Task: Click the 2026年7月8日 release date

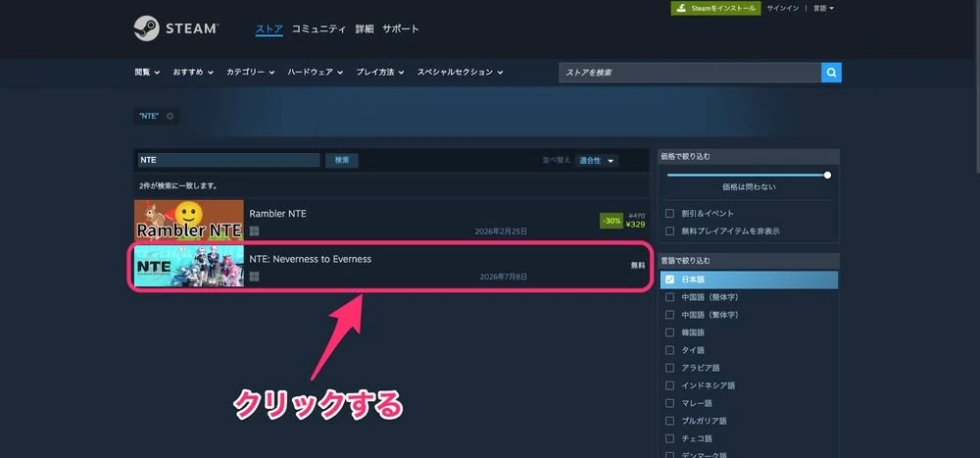Action: (x=504, y=277)
